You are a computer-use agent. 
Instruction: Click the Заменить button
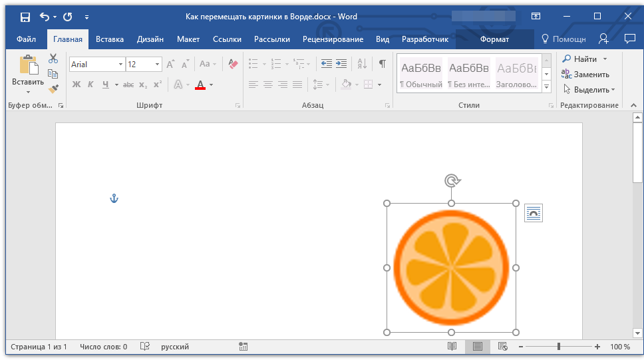pyautogui.click(x=585, y=75)
